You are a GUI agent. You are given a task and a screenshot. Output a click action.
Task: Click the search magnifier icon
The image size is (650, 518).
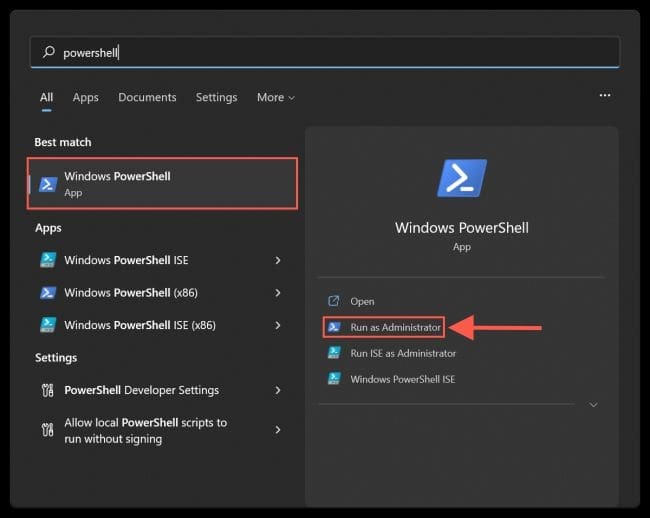48,52
